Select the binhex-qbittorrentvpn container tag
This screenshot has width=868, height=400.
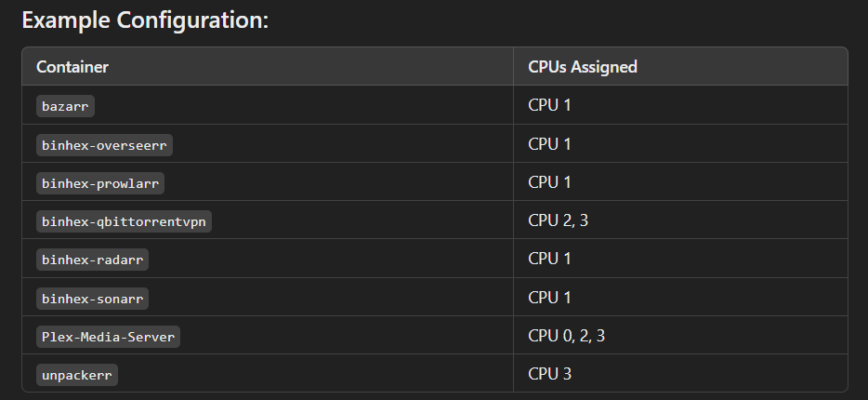coord(124,221)
